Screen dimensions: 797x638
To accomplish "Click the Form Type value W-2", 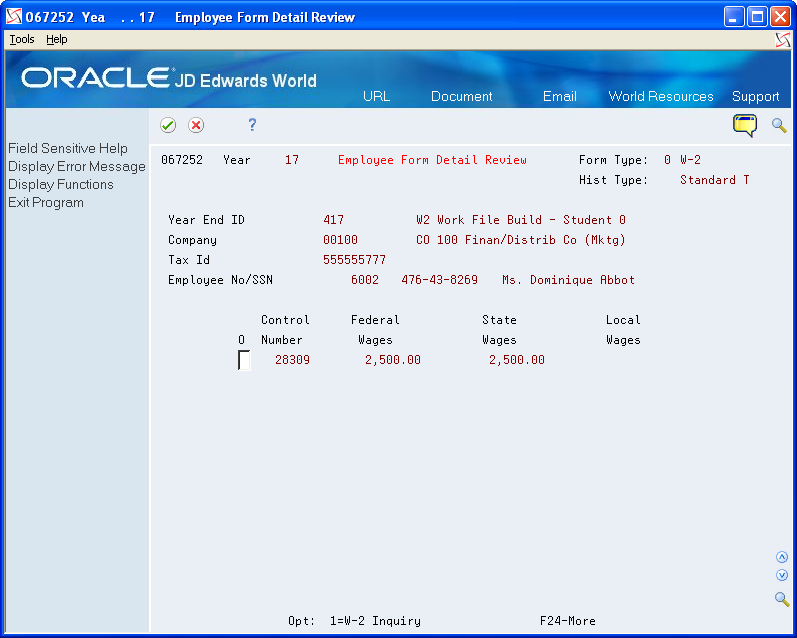I will point(690,160).
